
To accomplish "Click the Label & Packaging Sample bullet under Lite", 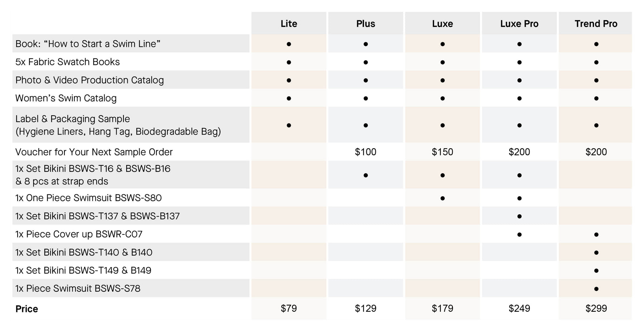I will pyautogui.click(x=289, y=125).
